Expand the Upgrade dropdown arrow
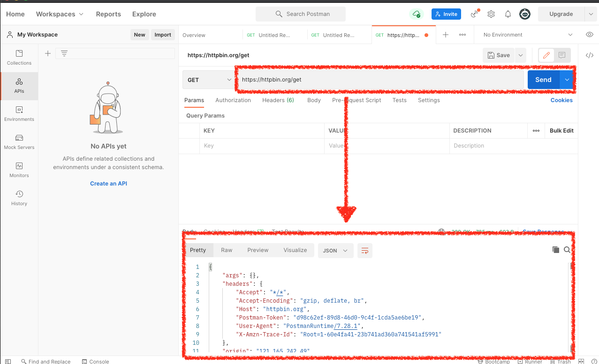 click(591, 14)
